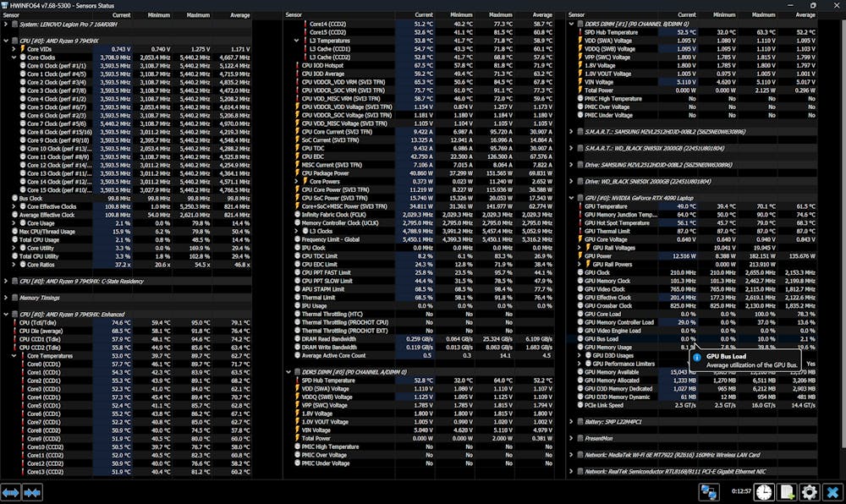846x504 pixels.
Task: Collapse DDR5 DIMM [#0] section
Action: [x=288, y=372]
